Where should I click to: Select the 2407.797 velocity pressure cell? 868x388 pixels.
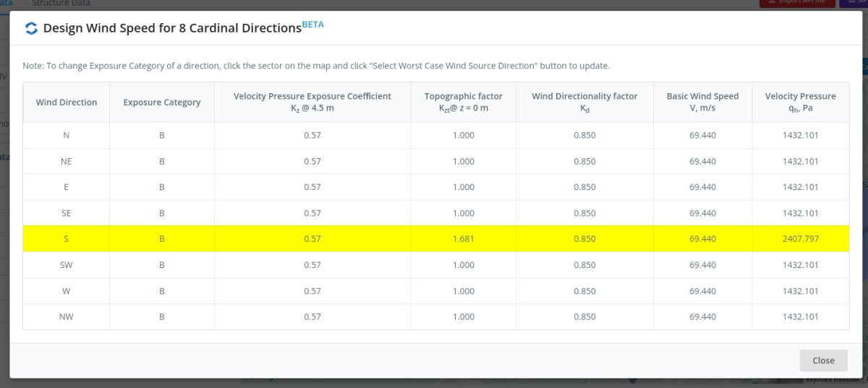(800, 238)
